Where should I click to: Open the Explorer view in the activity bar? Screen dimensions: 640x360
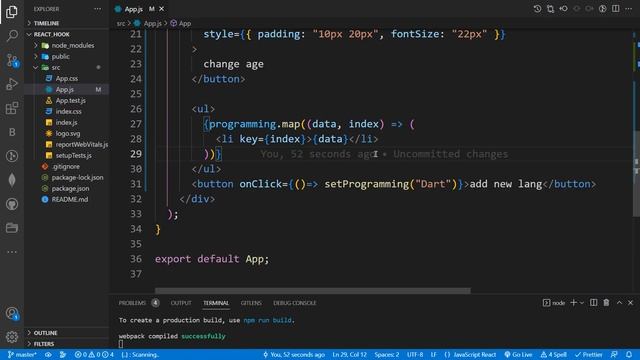click(x=12, y=12)
